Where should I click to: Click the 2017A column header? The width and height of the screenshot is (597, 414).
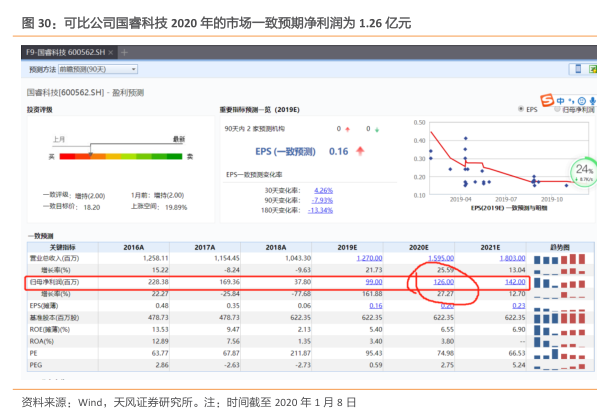[x=205, y=247]
